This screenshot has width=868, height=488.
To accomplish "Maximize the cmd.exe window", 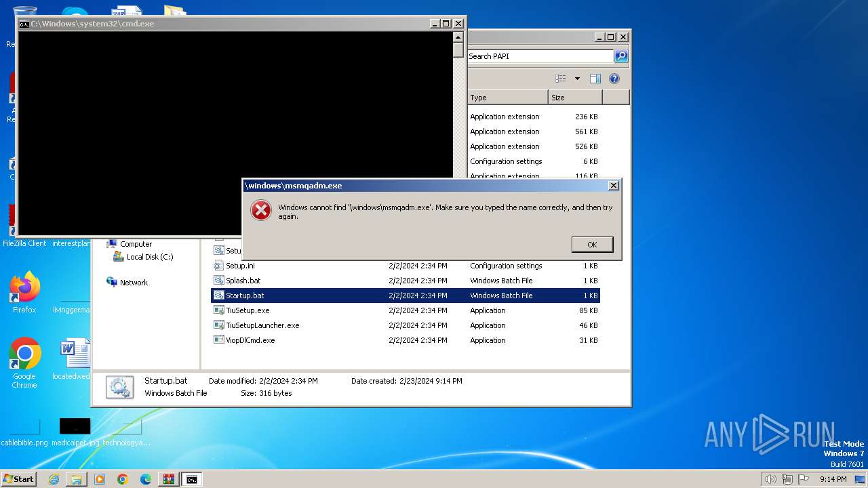I will tap(446, 23).
